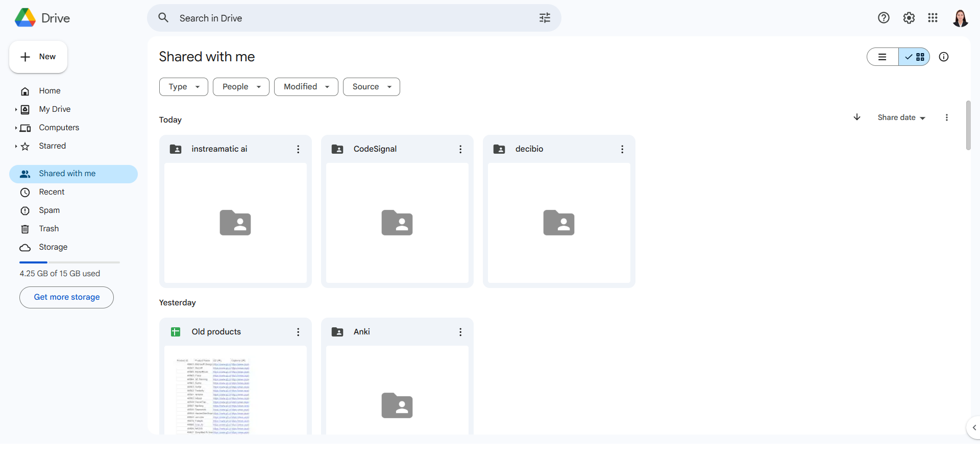This screenshot has height=457, width=980.
Task: Click the Help and support icon
Action: (x=884, y=18)
